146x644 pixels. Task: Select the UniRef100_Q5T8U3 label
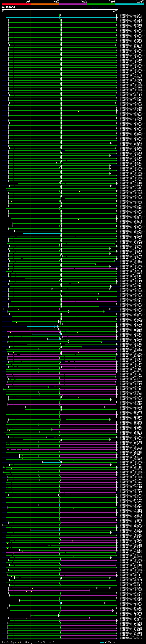tap(131, 87)
